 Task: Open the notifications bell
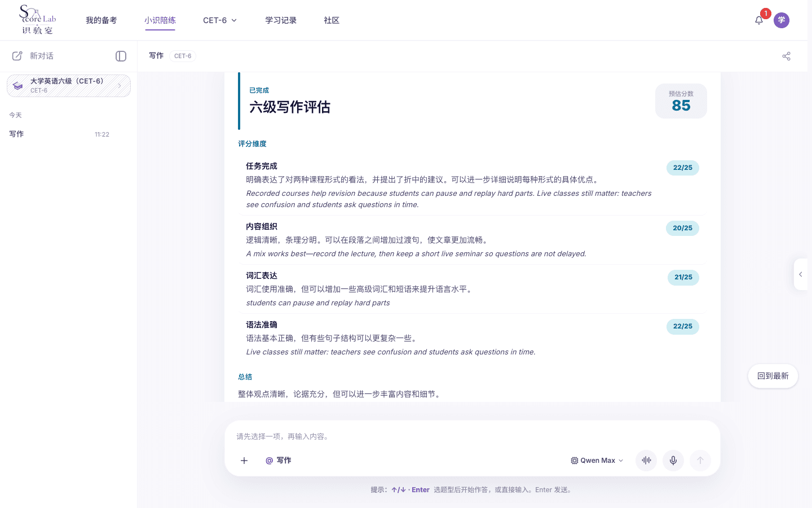pos(759,20)
